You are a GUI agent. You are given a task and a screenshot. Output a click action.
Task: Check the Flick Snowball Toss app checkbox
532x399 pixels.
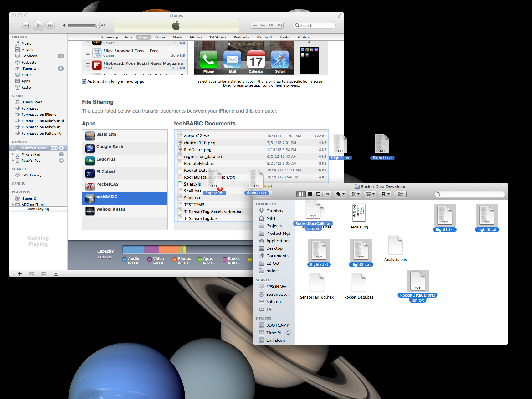[88, 53]
